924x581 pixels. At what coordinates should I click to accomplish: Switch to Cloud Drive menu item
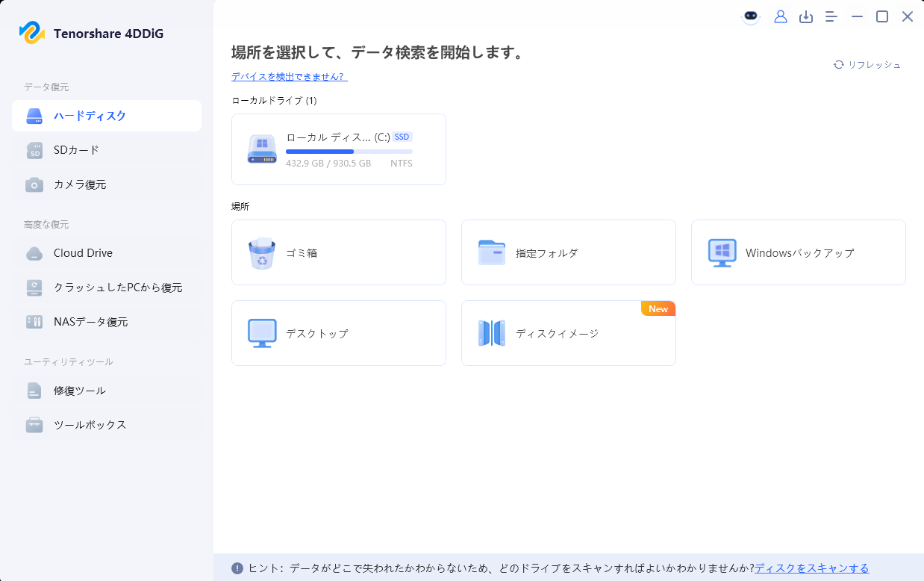(107, 253)
